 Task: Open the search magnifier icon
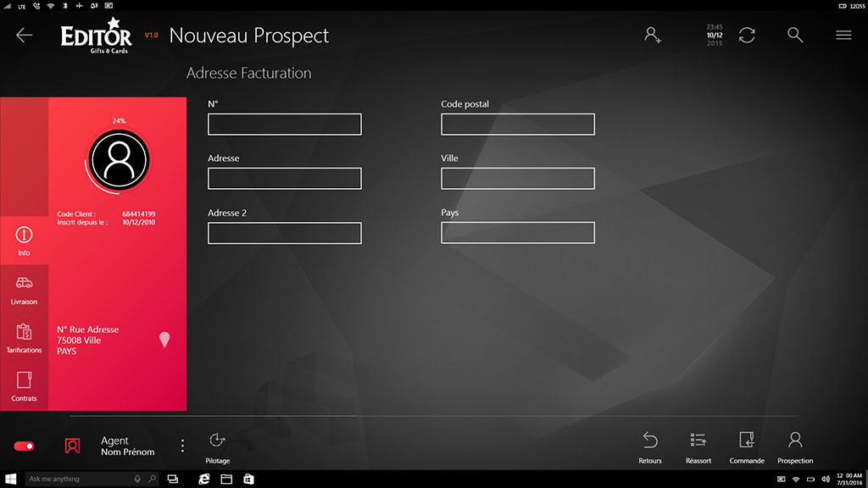click(x=794, y=35)
